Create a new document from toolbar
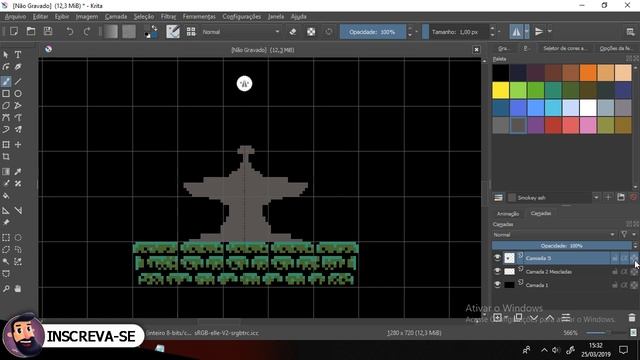 coord(14,31)
